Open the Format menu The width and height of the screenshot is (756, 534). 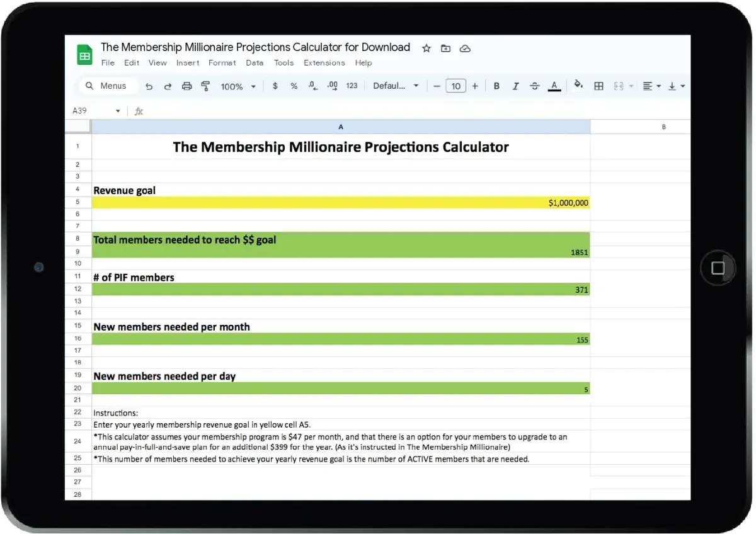pyautogui.click(x=222, y=63)
